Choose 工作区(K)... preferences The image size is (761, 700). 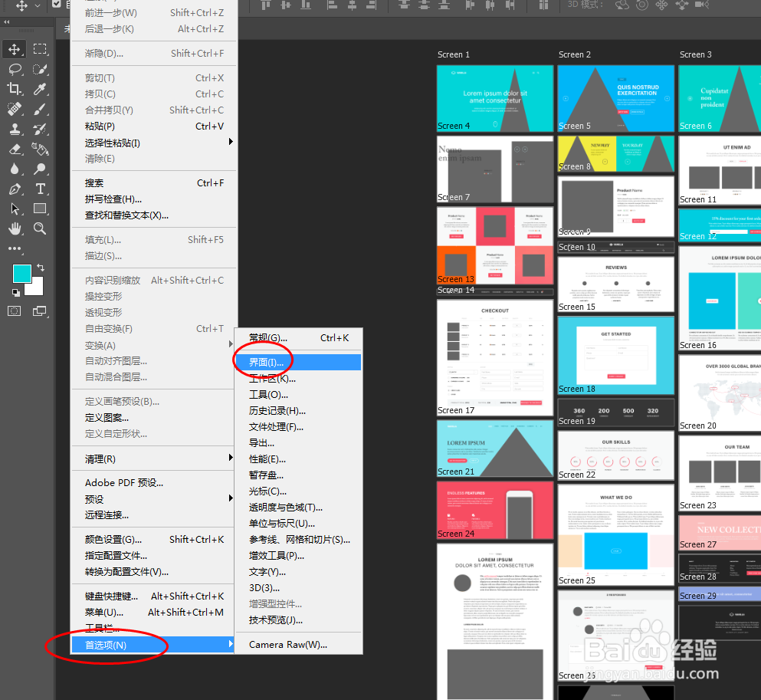(x=298, y=379)
